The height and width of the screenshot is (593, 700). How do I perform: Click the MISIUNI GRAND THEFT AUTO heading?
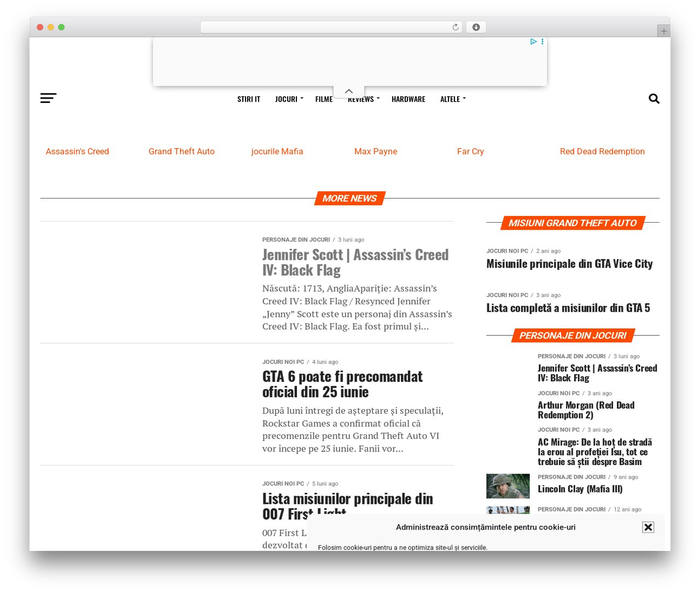pos(573,223)
